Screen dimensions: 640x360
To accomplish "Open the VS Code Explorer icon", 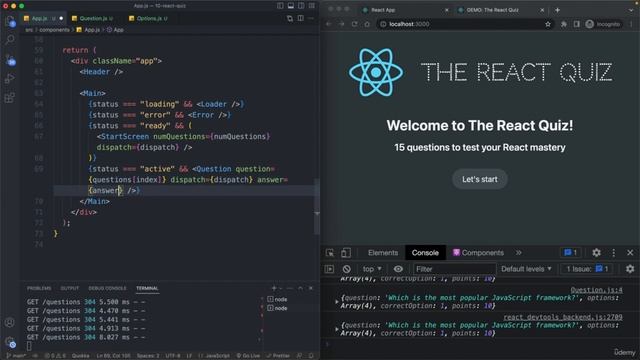I will [x=10, y=21].
